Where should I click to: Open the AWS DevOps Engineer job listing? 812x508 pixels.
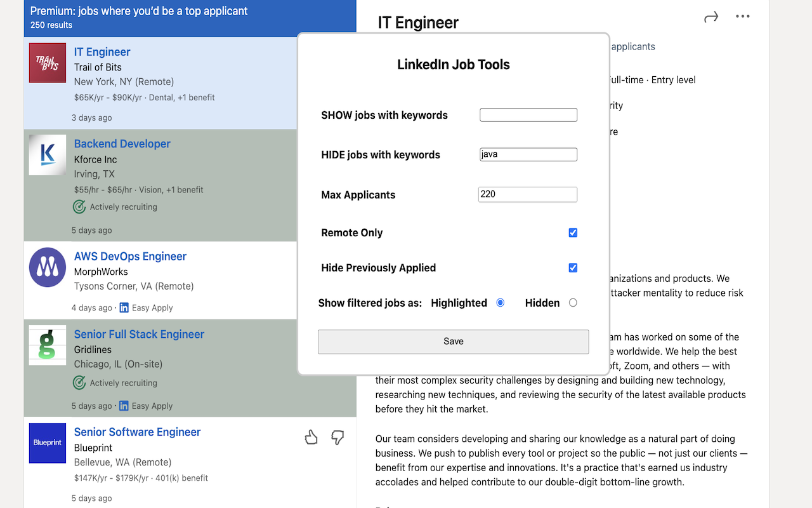coord(130,257)
